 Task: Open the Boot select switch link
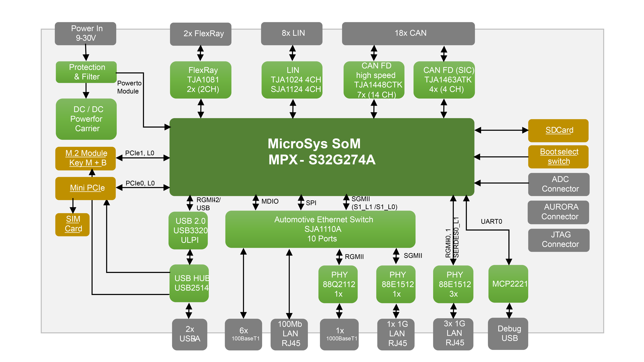pyautogui.click(x=558, y=157)
